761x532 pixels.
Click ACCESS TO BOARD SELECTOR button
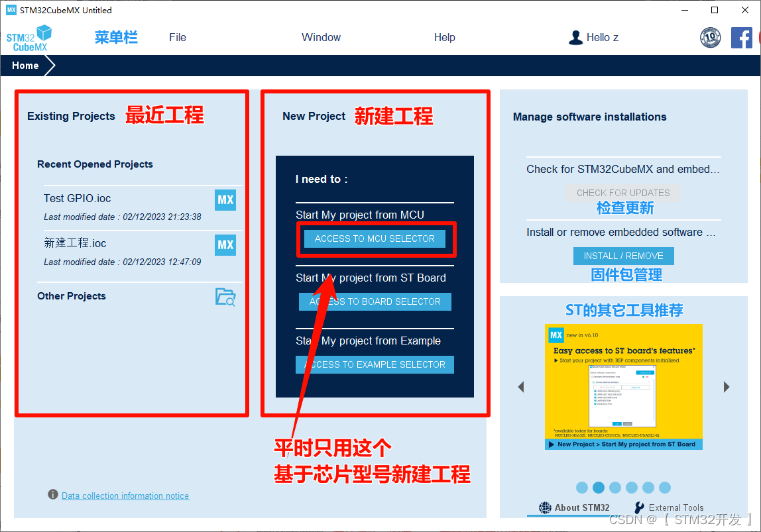pos(375,301)
